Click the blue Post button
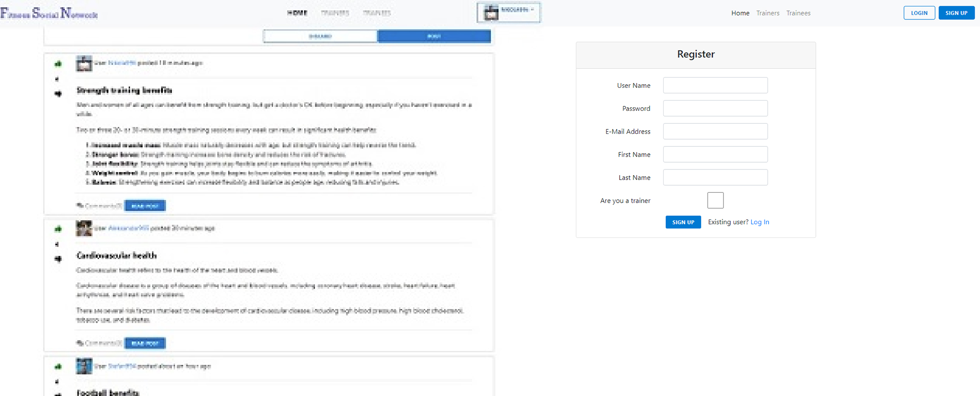Screen dimensions: 980x396 coord(434,36)
